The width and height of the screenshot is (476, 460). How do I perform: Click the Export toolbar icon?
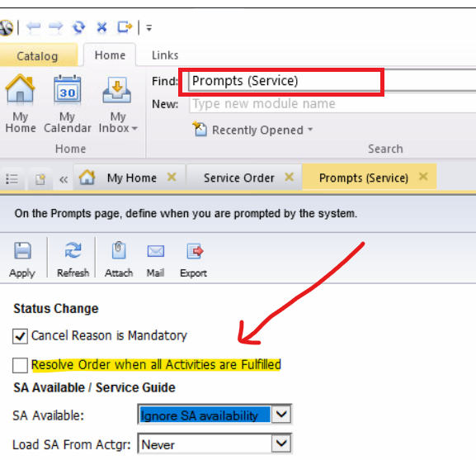click(195, 251)
